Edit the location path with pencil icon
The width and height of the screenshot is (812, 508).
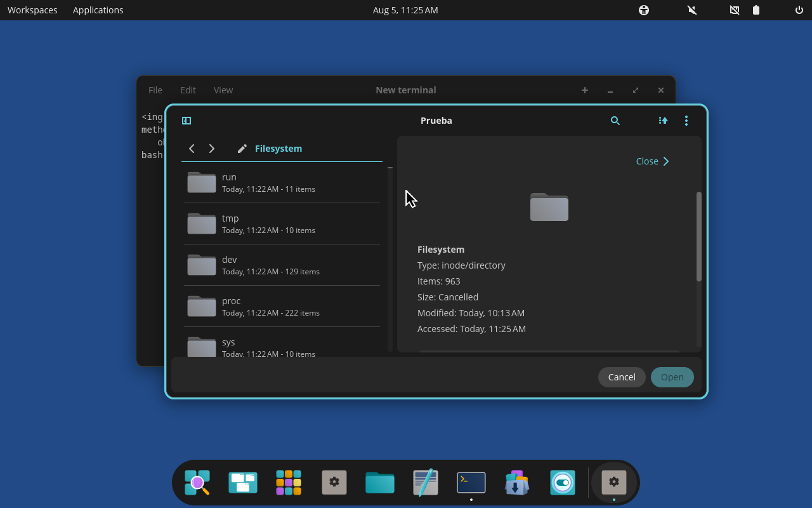pyautogui.click(x=242, y=149)
